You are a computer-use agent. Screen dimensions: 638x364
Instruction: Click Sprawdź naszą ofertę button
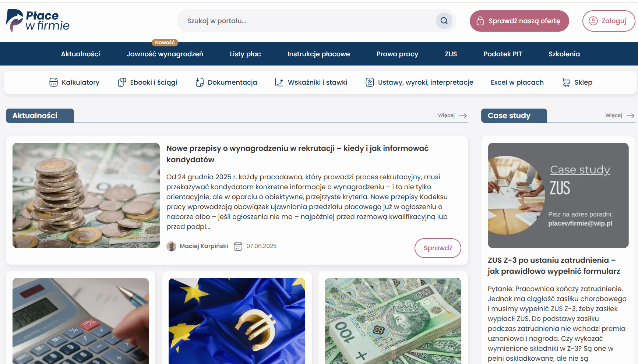519,21
